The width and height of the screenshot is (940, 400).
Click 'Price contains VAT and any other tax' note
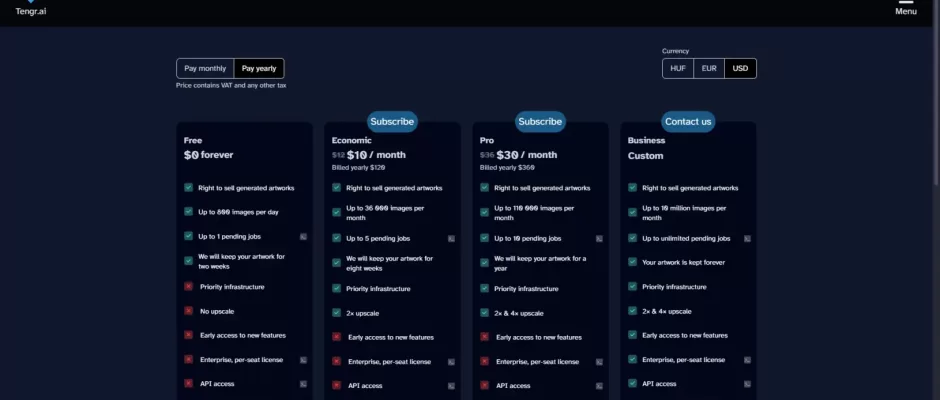[231, 86]
